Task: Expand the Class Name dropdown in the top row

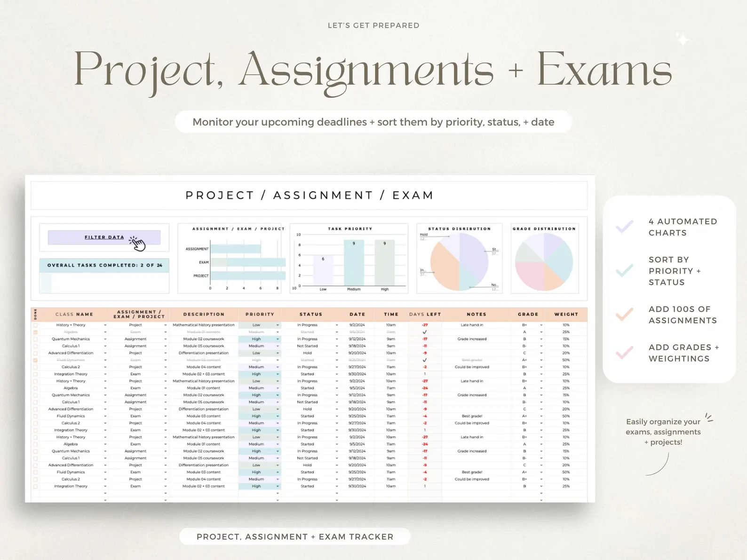Action: [x=105, y=325]
